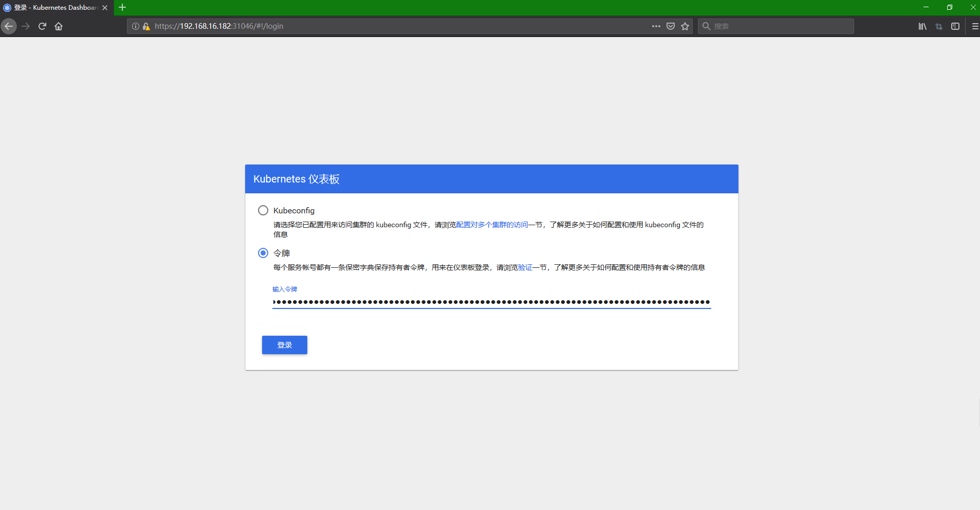The height and width of the screenshot is (510, 980).
Task: Click the Kubeconfig description text
Action: click(x=488, y=229)
